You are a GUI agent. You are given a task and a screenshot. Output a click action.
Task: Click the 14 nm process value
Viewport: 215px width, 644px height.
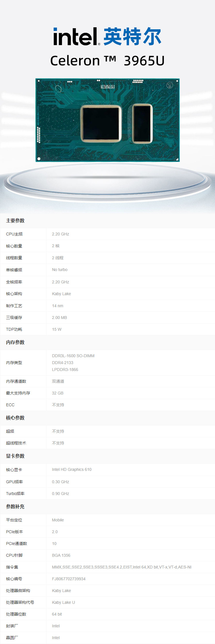pos(58,306)
